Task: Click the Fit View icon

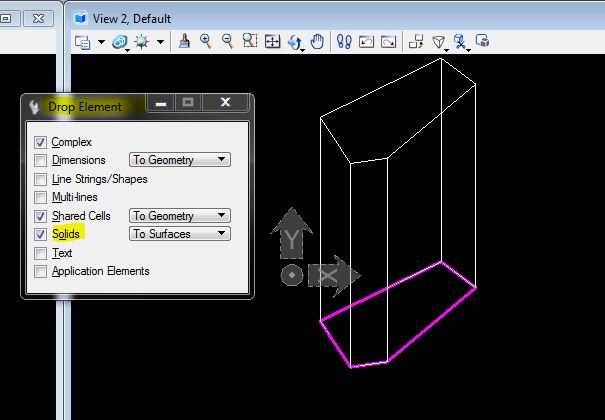Action: (x=272, y=41)
